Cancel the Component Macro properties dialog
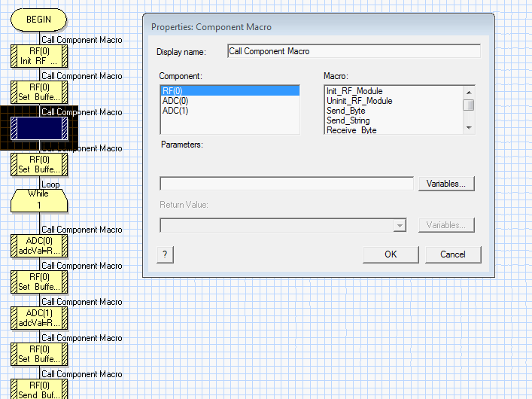This screenshot has height=399, width=532. coord(453,254)
